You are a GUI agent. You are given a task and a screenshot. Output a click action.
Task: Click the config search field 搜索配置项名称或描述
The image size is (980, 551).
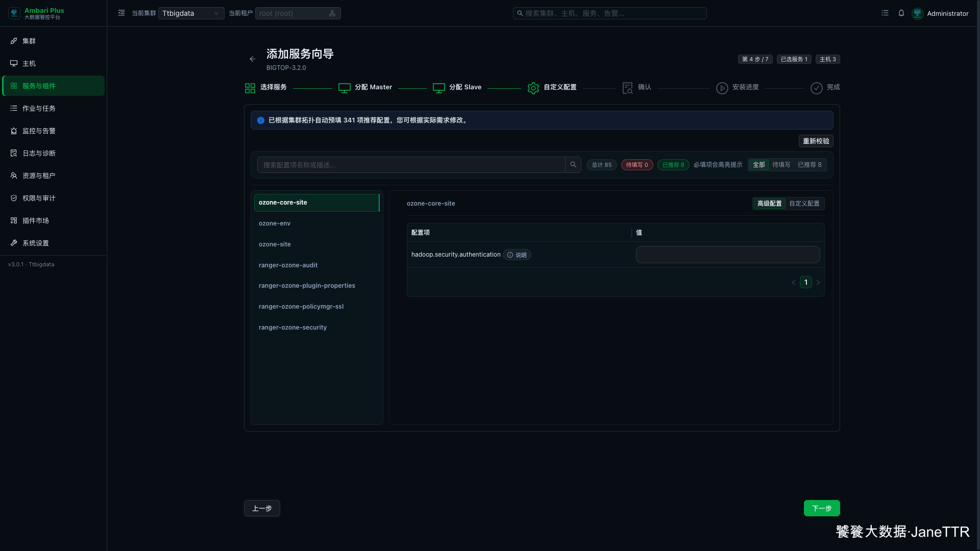point(411,165)
